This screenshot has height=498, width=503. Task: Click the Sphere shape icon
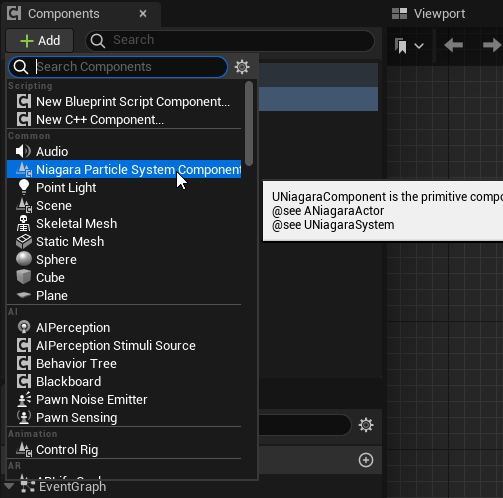tap(24, 259)
